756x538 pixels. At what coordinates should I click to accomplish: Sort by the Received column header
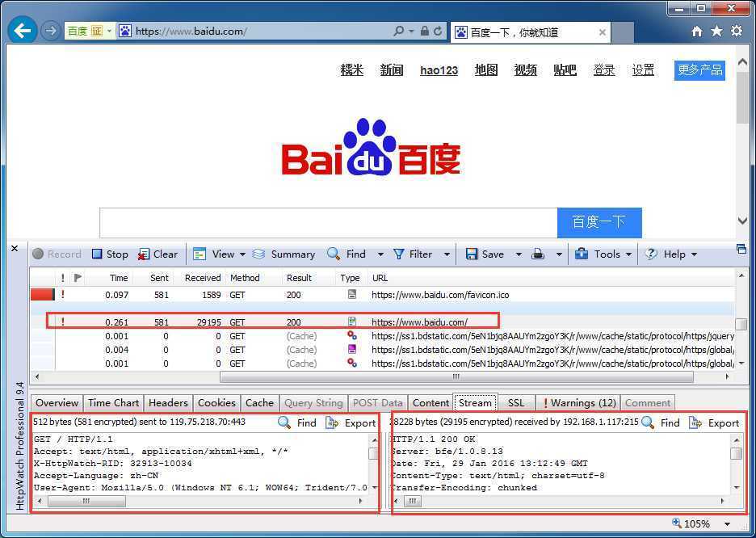point(203,278)
